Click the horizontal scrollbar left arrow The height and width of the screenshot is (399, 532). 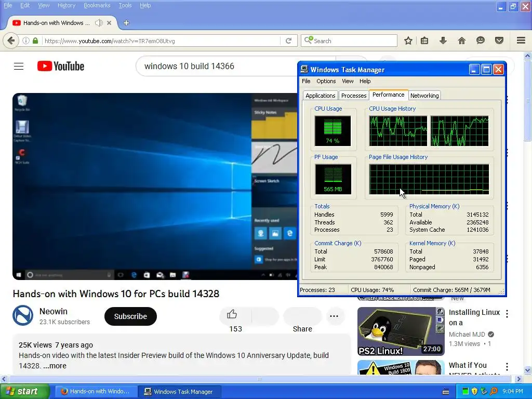tap(4, 379)
